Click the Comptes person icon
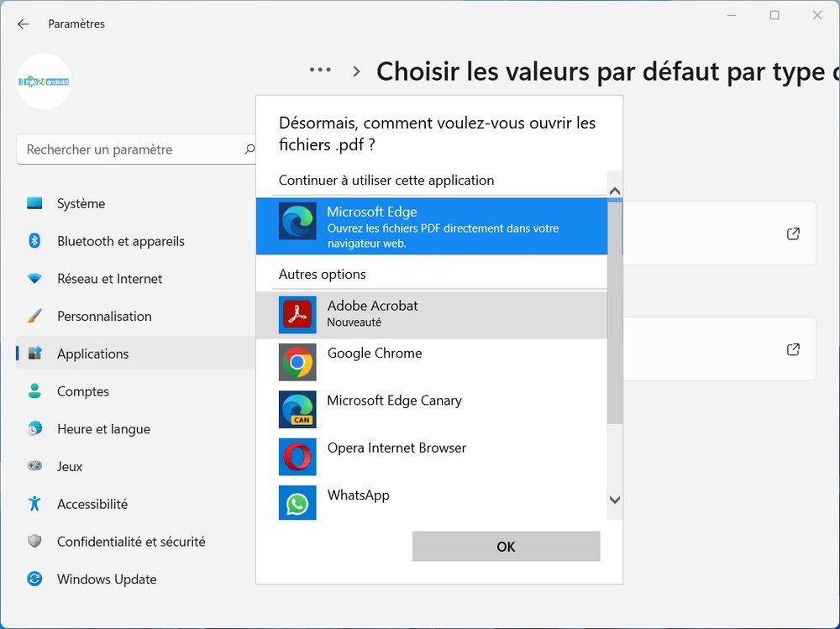 point(34,391)
